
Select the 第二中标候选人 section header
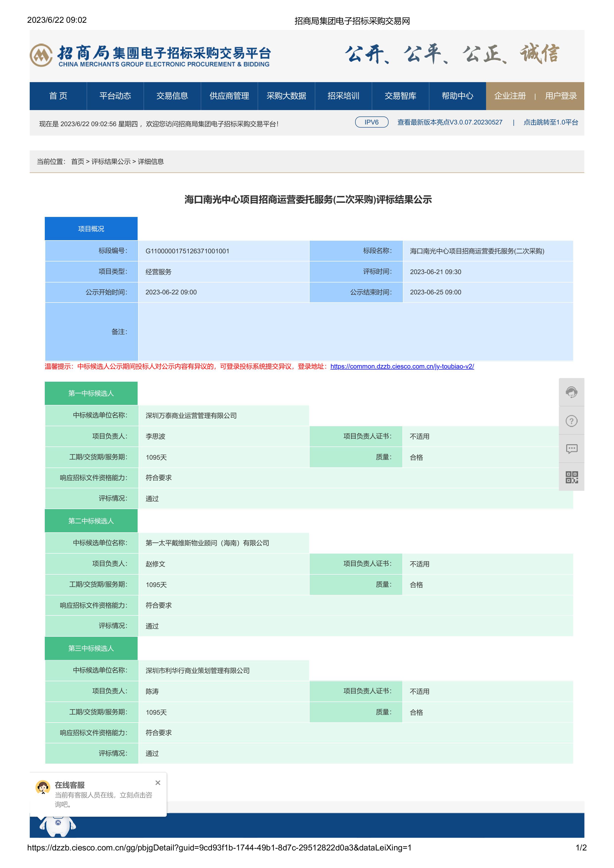pyautogui.click(x=91, y=521)
